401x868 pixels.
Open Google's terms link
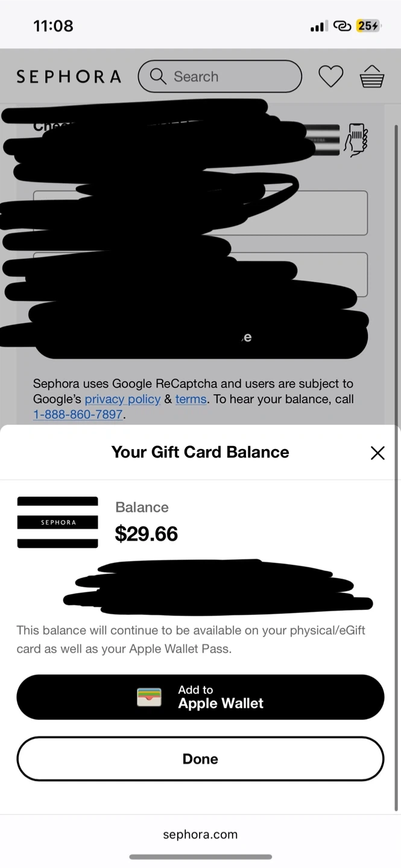click(x=191, y=399)
